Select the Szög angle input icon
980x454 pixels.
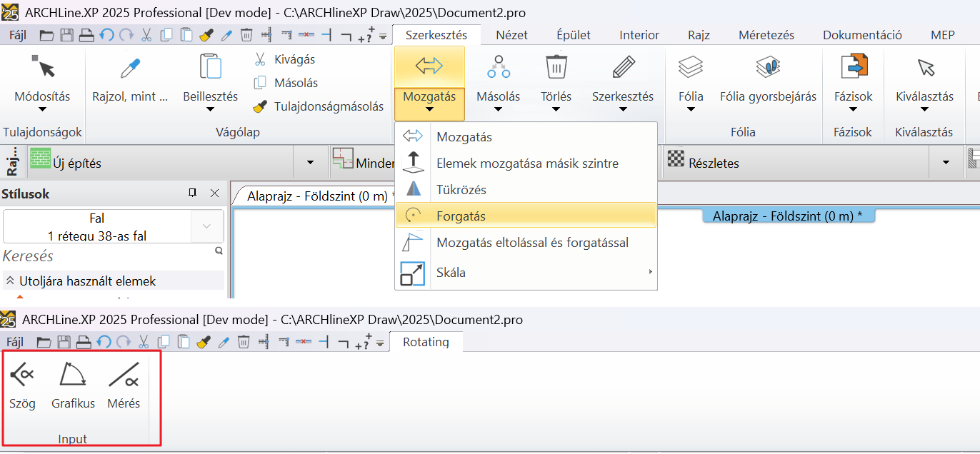coord(22,374)
